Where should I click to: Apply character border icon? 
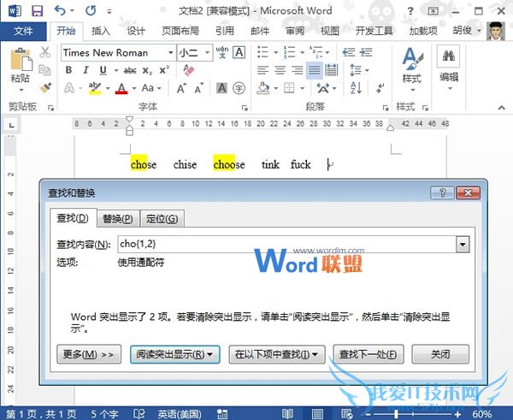[239, 52]
